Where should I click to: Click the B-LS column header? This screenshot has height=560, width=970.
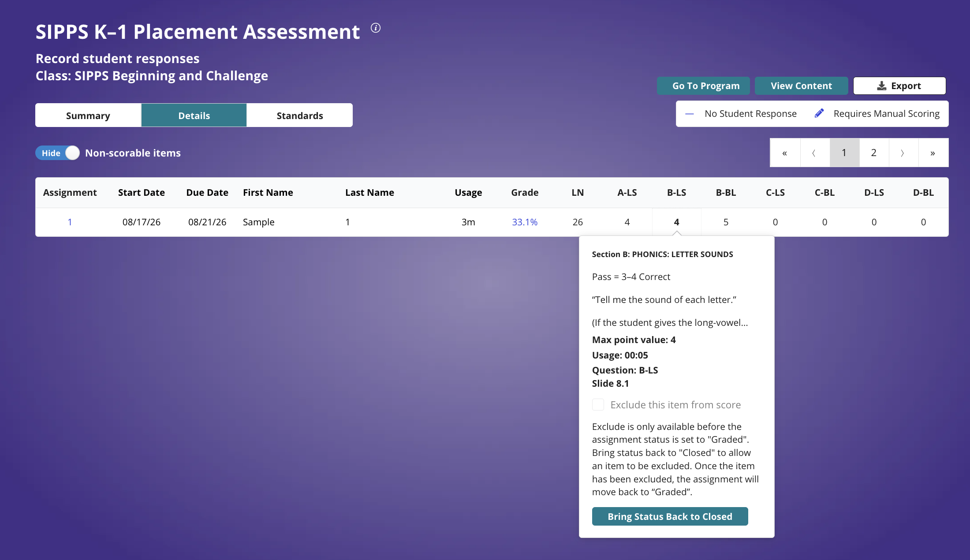pos(676,193)
